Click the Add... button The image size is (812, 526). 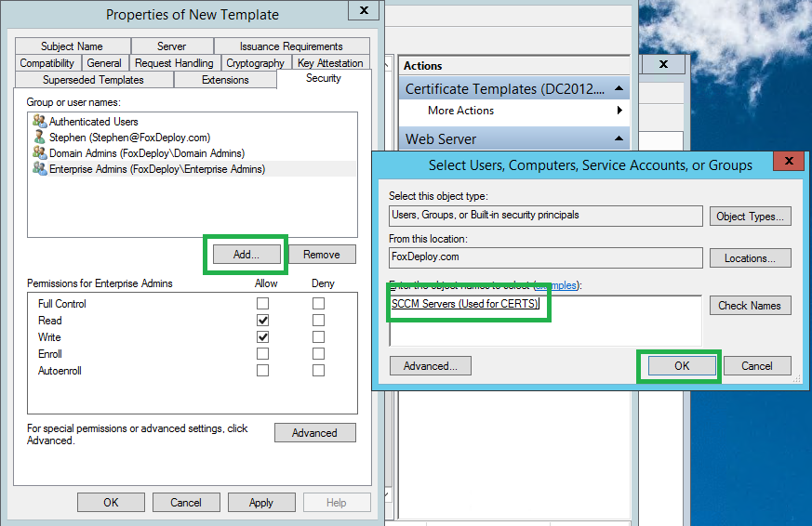click(x=246, y=254)
